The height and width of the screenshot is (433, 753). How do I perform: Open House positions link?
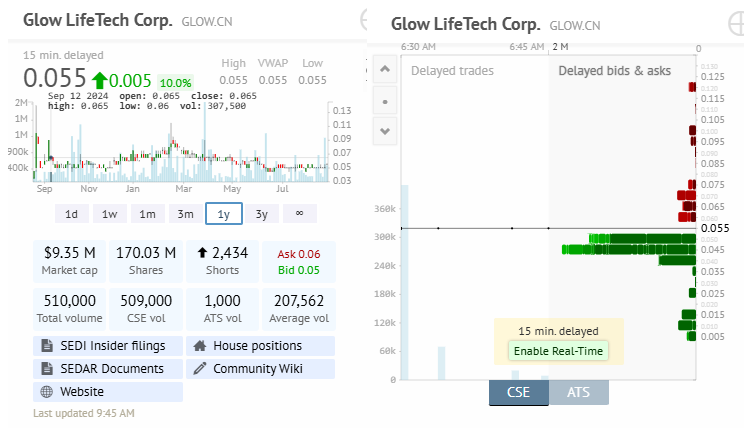pyautogui.click(x=260, y=346)
